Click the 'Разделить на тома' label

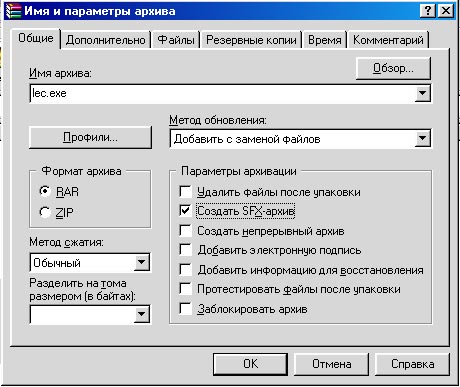(78, 283)
